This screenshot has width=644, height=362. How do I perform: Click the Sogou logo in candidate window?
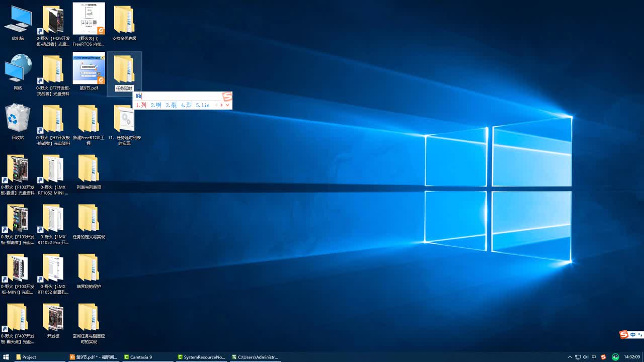(227, 97)
